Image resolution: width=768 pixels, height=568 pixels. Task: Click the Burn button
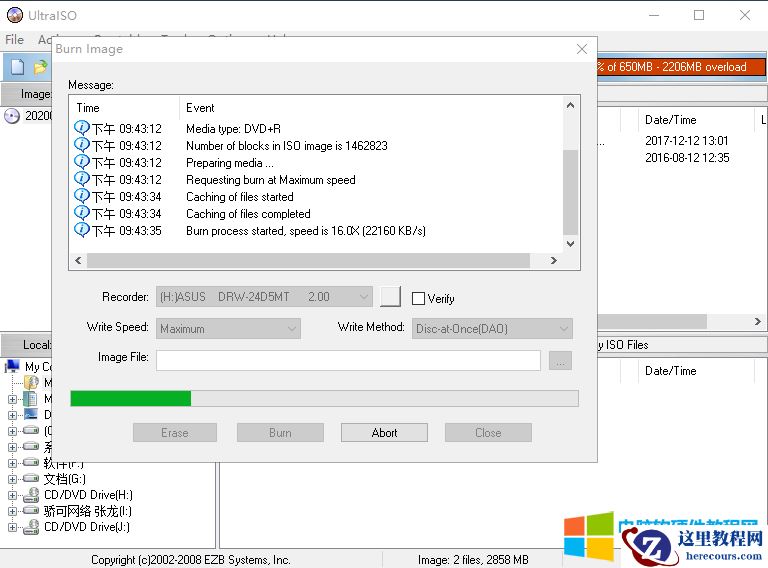[x=280, y=433]
